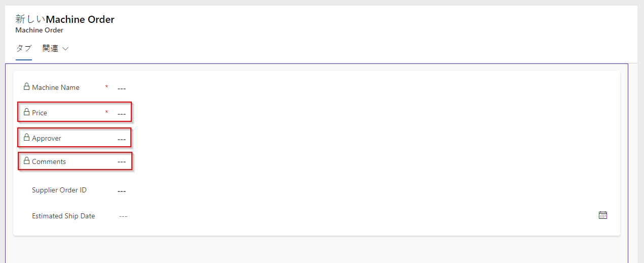Select the タブ tab
The height and width of the screenshot is (263, 644).
click(x=24, y=49)
